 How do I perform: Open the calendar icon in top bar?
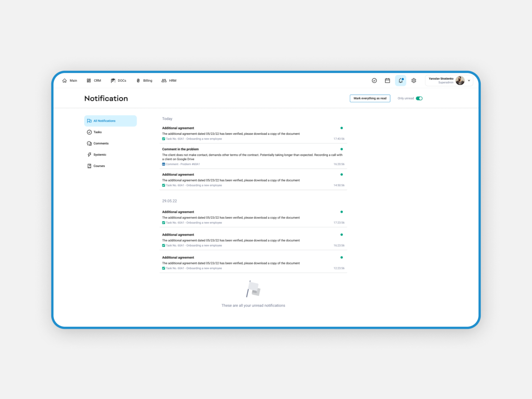pyautogui.click(x=387, y=80)
